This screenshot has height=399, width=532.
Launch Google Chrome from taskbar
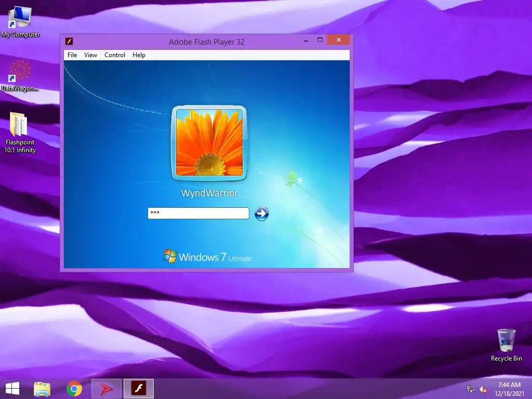[74, 389]
